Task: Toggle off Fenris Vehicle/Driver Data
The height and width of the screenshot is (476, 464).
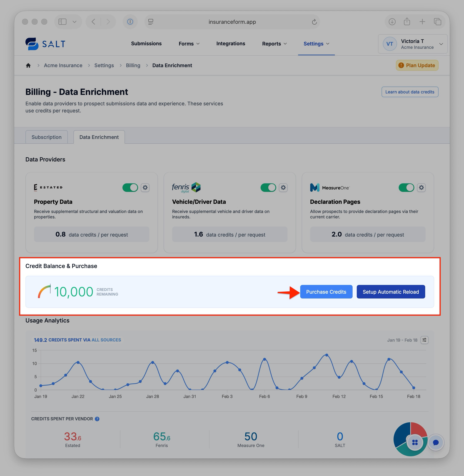Action: (268, 188)
